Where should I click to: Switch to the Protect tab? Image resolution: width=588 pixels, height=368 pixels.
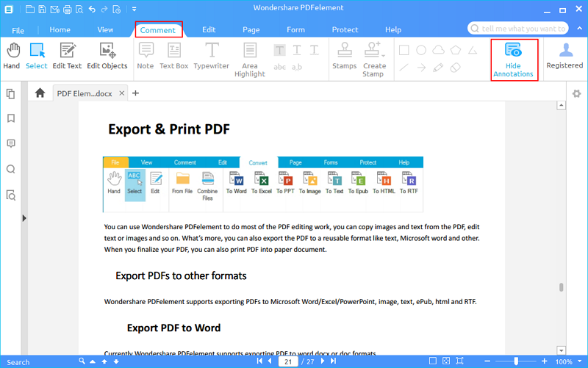345,29
